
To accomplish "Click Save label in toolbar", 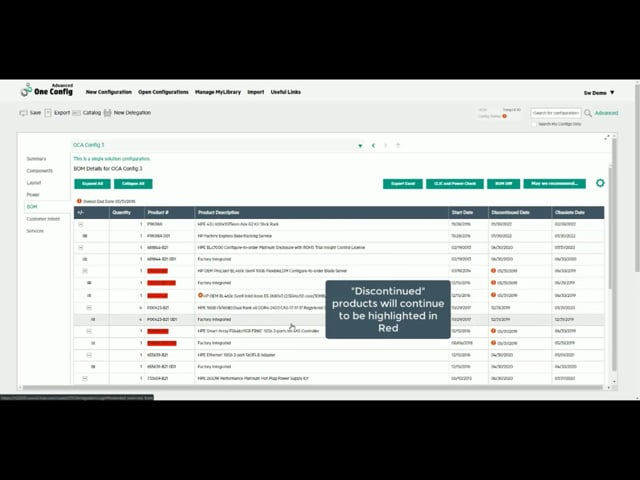I will tap(35, 113).
